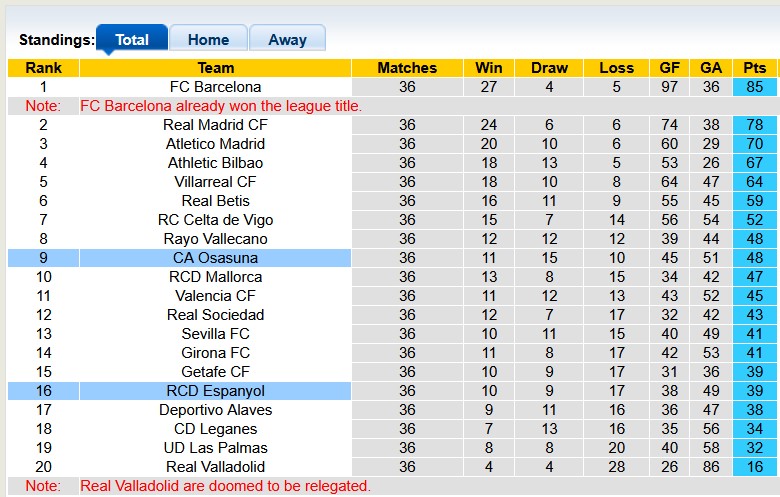
Task: Open UD Las Palmas team page
Action: 215,448
